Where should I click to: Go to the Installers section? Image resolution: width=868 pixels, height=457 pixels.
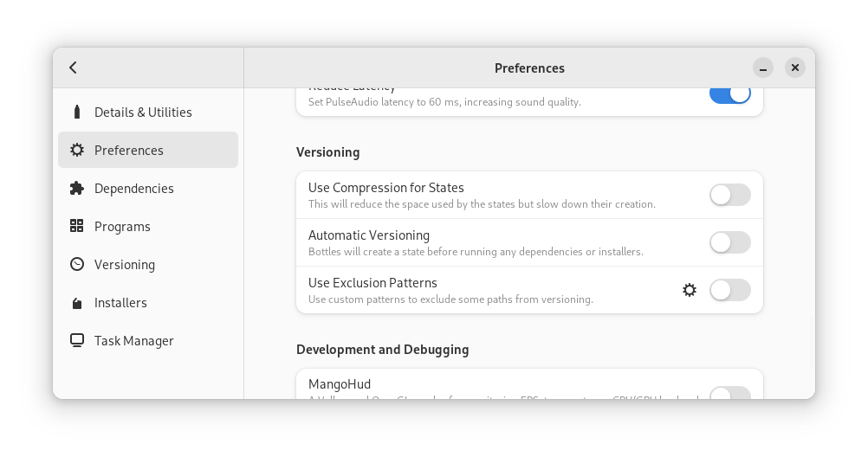[120, 302]
